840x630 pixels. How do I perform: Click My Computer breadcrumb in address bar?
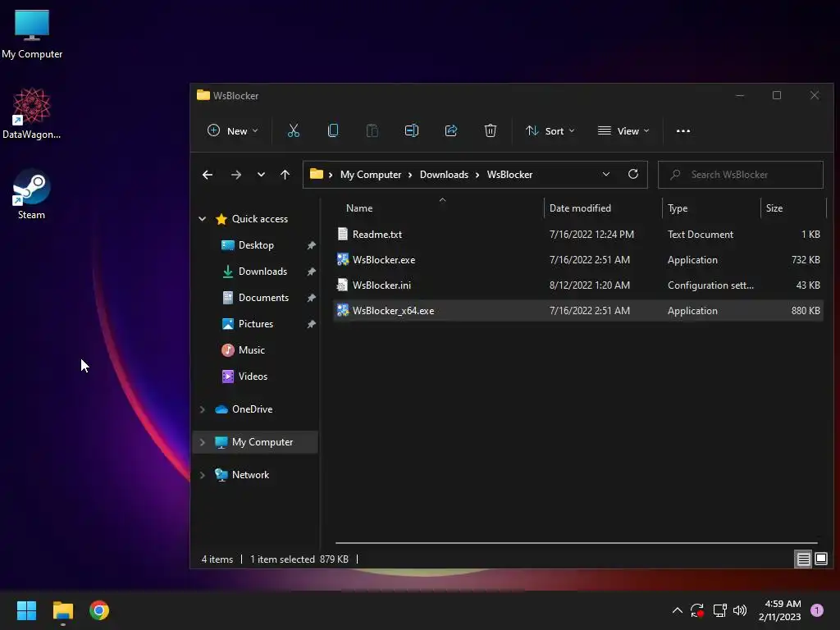tap(371, 175)
